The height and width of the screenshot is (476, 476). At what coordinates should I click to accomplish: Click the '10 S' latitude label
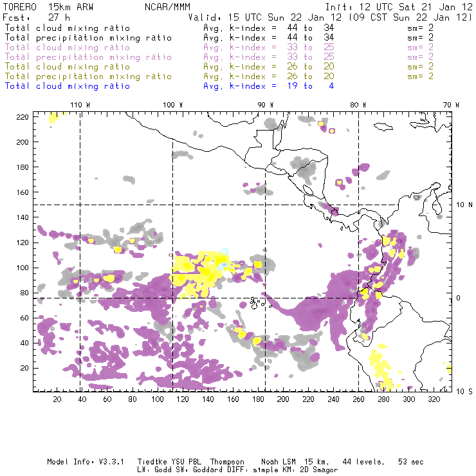[x=464, y=392]
